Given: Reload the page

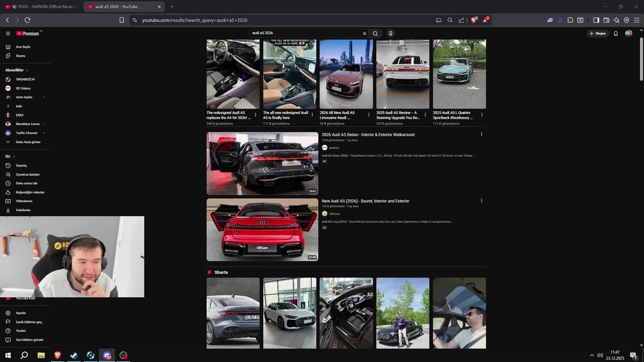Looking at the screenshot, I should click(27, 20).
